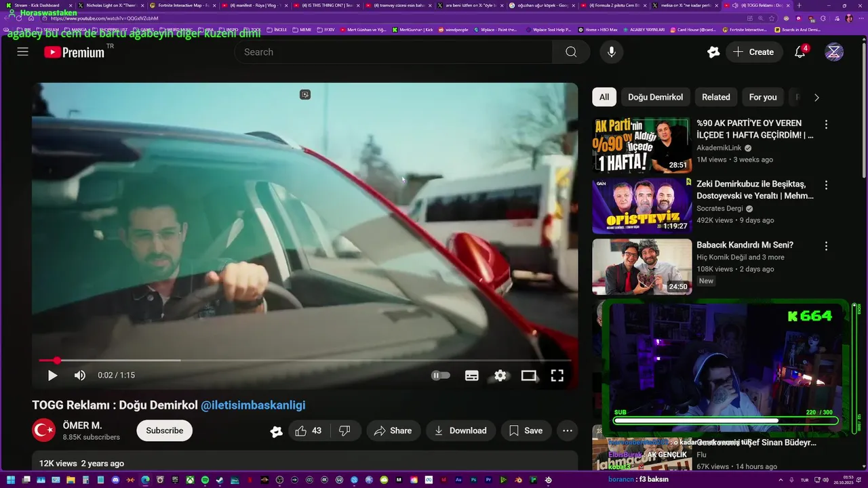Focus the YouTube search field

393,52
